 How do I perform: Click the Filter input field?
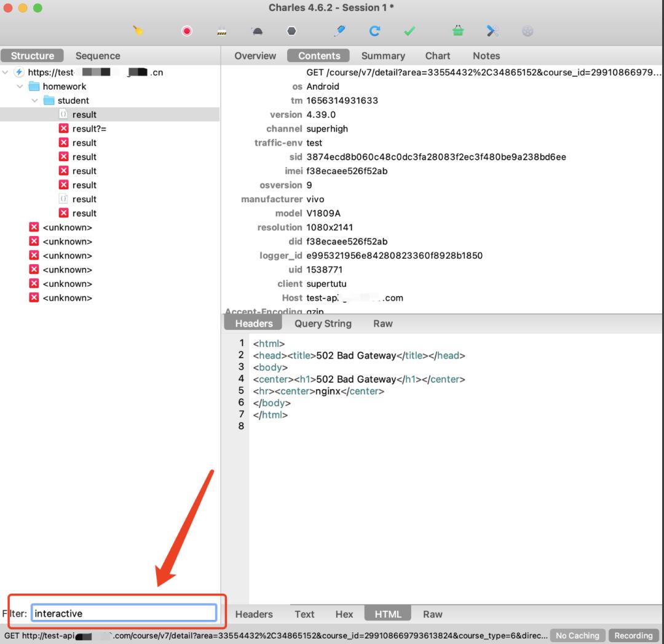[124, 613]
